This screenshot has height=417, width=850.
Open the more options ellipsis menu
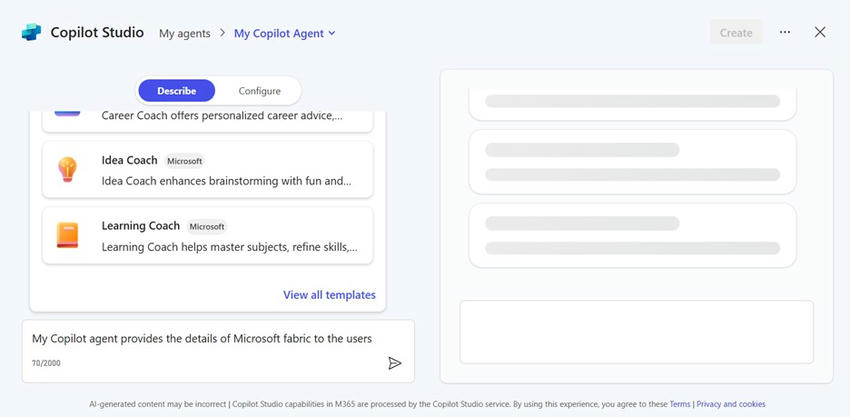(785, 32)
